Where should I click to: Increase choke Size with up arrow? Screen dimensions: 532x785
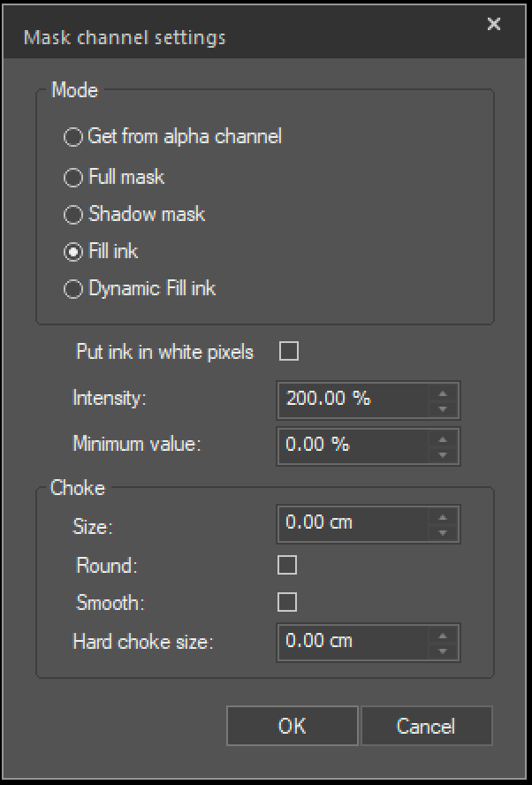click(443, 516)
